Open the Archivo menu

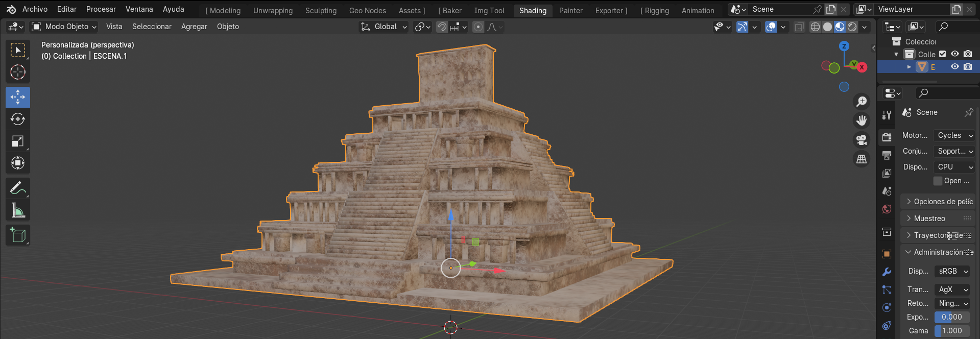pos(35,9)
